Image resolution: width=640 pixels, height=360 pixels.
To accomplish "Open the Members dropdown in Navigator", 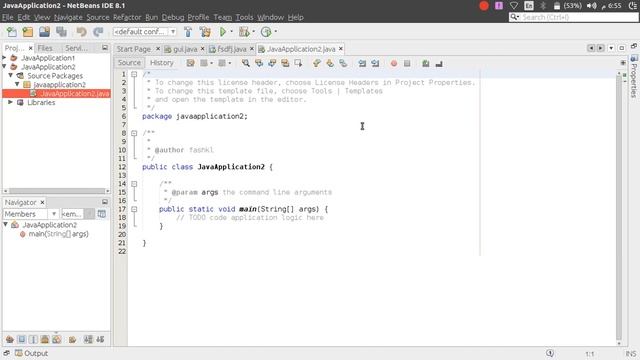I will click(x=31, y=214).
